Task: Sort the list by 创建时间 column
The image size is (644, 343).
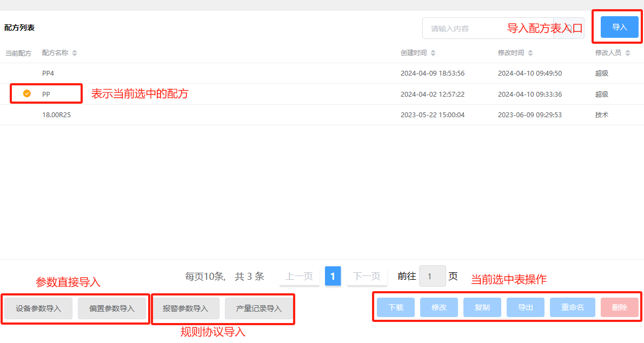Action: click(433, 53)
